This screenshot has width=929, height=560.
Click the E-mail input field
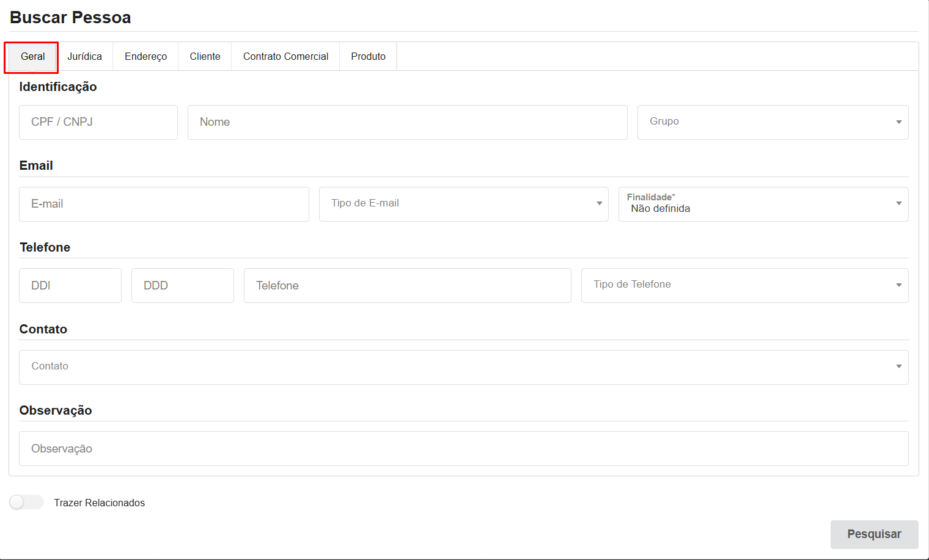tap(164, 204)
